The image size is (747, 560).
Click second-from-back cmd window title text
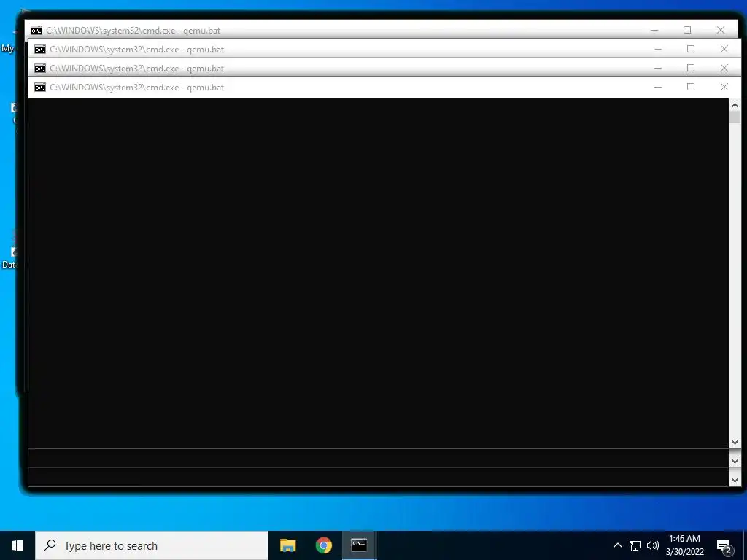pos(136,50)
